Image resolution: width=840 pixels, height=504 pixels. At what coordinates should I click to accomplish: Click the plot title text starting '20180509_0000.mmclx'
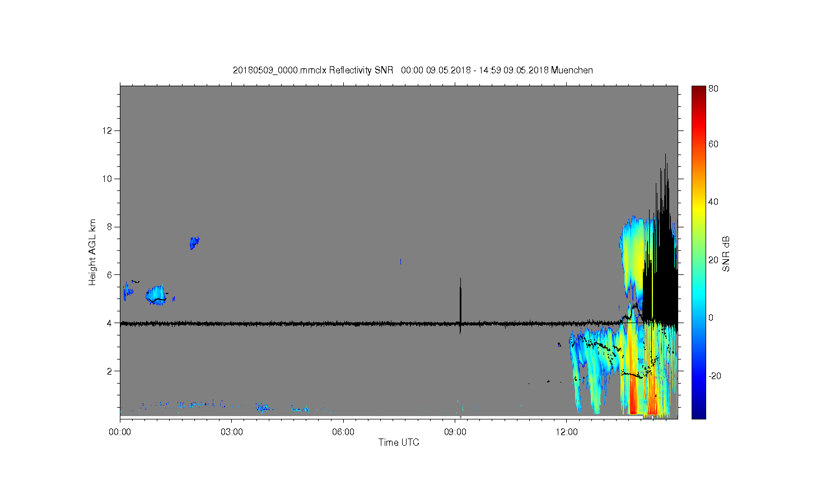point(413,71)
